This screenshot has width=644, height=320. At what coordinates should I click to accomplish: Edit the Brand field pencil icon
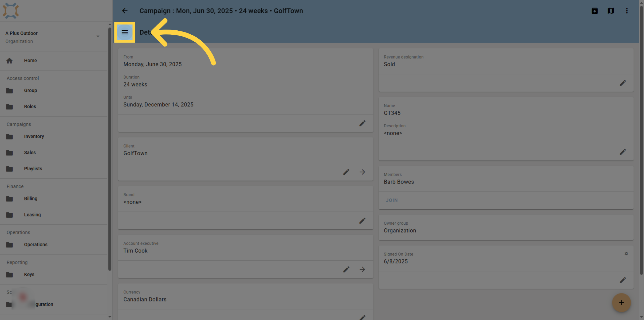point(362,221)
